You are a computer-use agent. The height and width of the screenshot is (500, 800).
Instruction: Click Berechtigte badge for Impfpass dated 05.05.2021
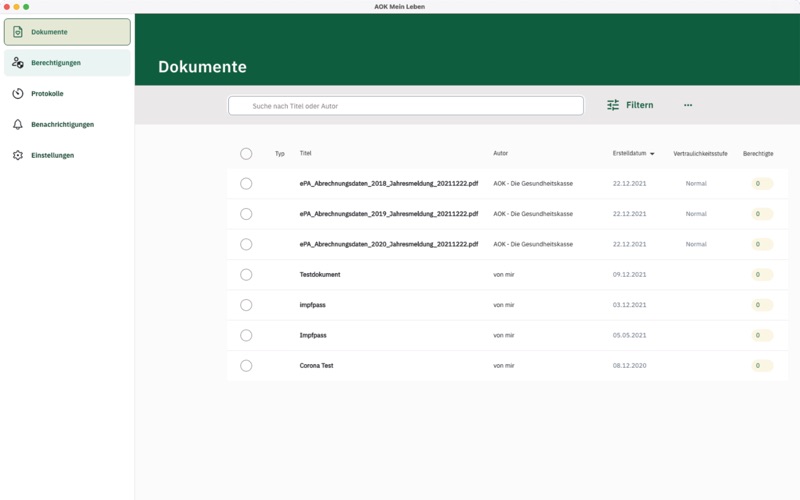[x=762, y=335]
